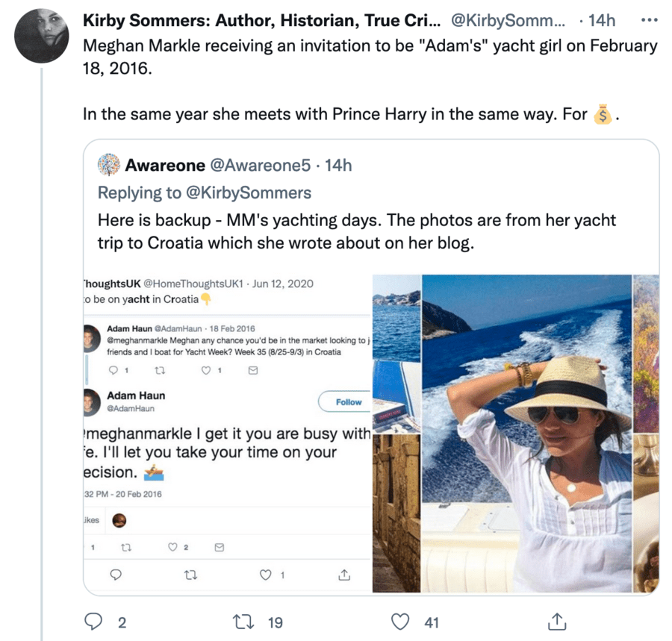Reply to Kirby Sommers' main tweet
672x641 pixels.
(x=93, y=621)
